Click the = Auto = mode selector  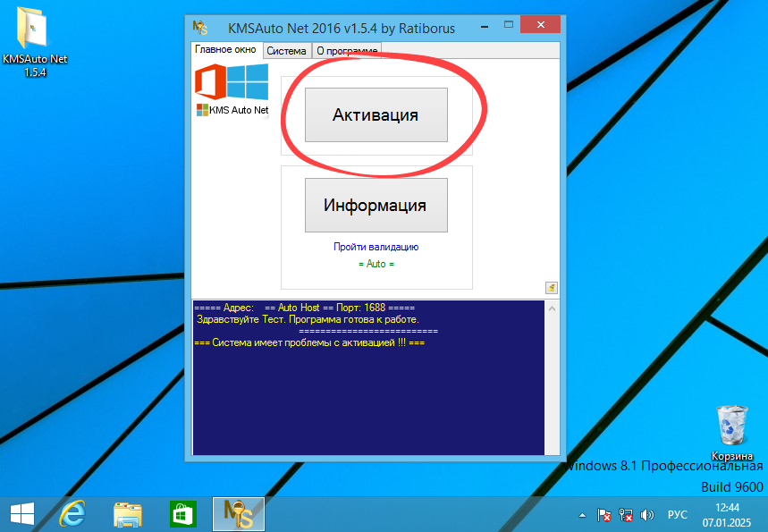coord(376,263)
